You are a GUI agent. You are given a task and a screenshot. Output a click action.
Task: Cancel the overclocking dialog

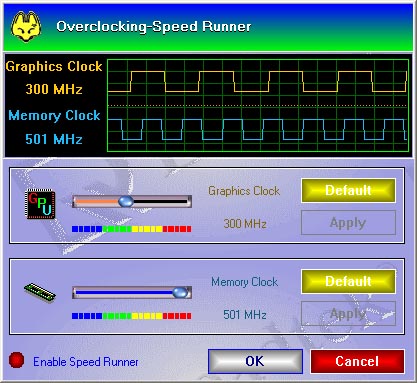pyautogui.click(x=357, y=361)
